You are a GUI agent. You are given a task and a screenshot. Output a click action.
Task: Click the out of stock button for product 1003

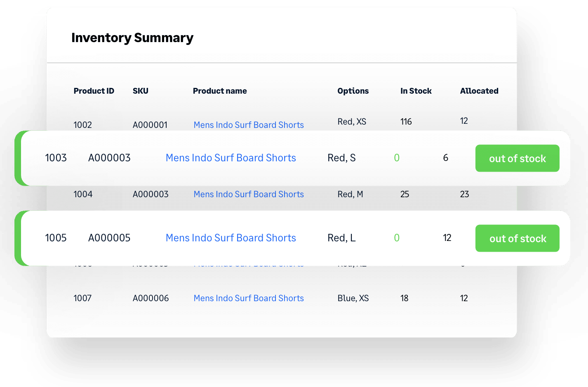pyautogui.click(x=517, y=158)
